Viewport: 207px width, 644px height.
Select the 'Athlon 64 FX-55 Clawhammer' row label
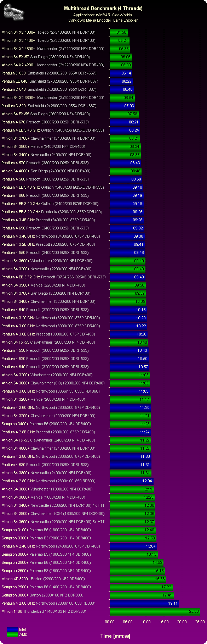[48, 342]
